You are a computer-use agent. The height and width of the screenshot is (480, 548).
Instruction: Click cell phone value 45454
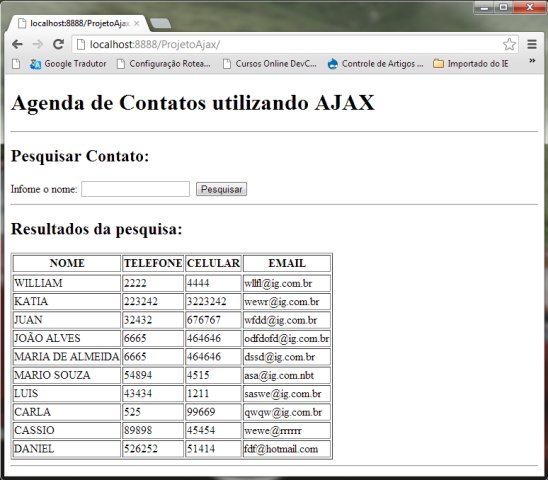tap(201, 430)
